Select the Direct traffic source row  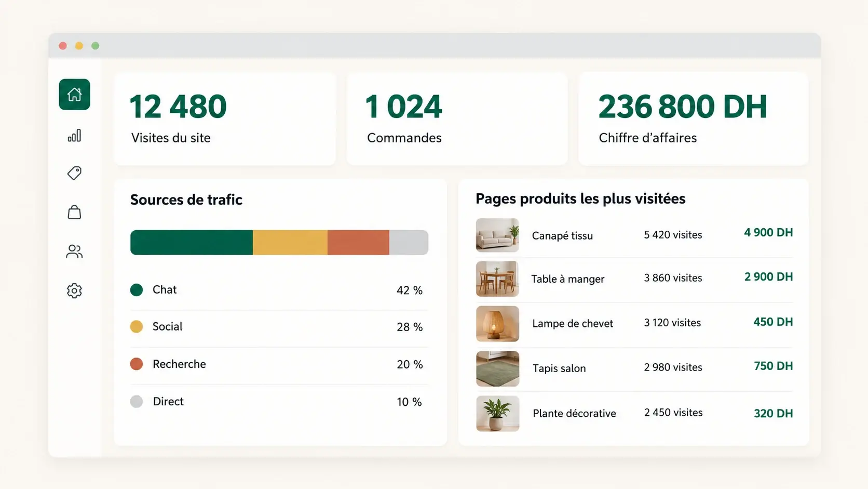pos(279,402)
